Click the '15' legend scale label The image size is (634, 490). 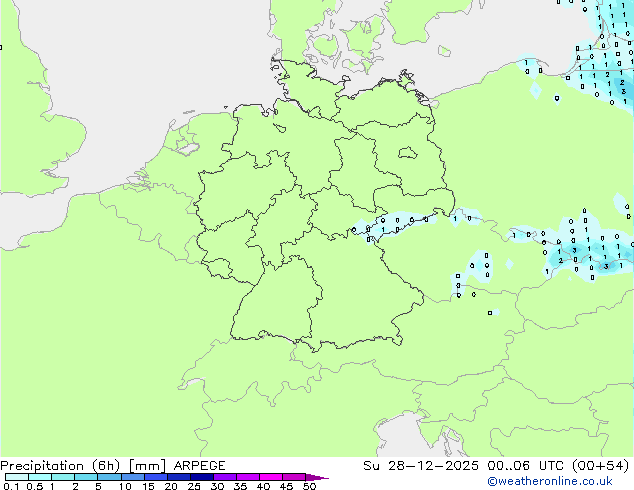(148, 486)
